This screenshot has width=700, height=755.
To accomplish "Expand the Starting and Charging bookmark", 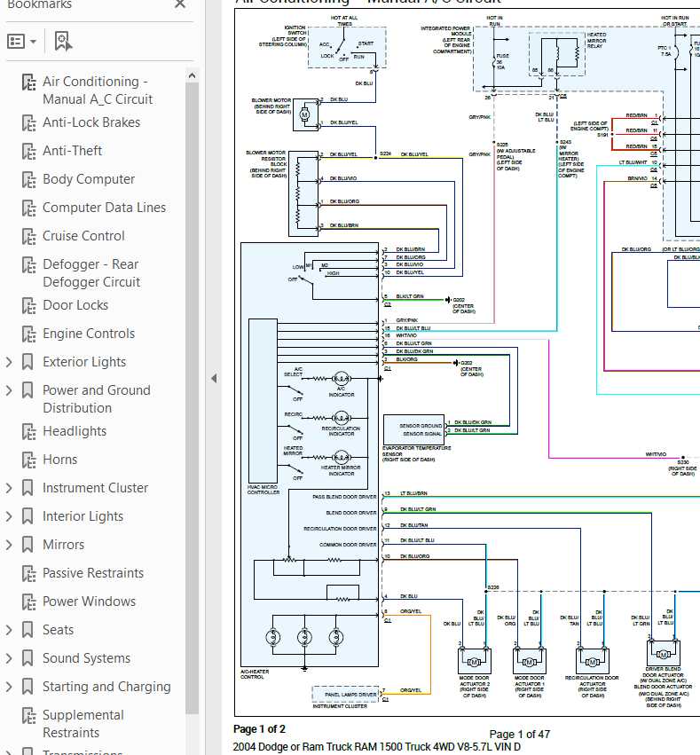I will pos(9,687).
